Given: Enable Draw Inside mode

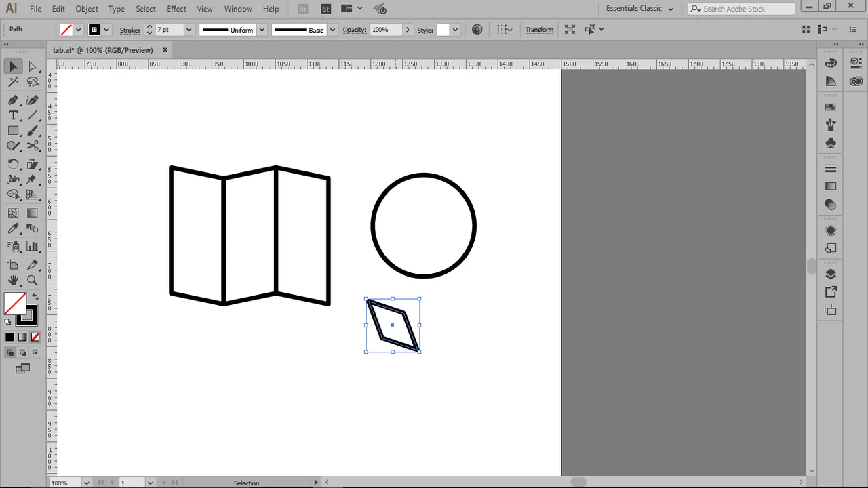Looking at the screenshot, I should (x=35, y=352).
